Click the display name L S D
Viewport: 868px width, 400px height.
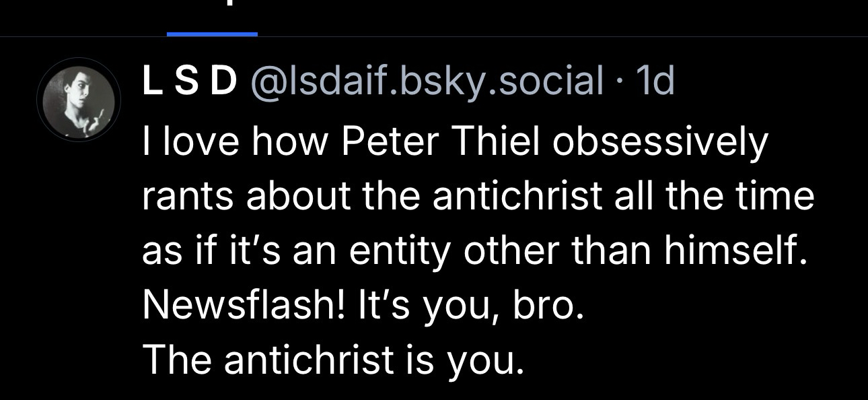coord(190,83)
